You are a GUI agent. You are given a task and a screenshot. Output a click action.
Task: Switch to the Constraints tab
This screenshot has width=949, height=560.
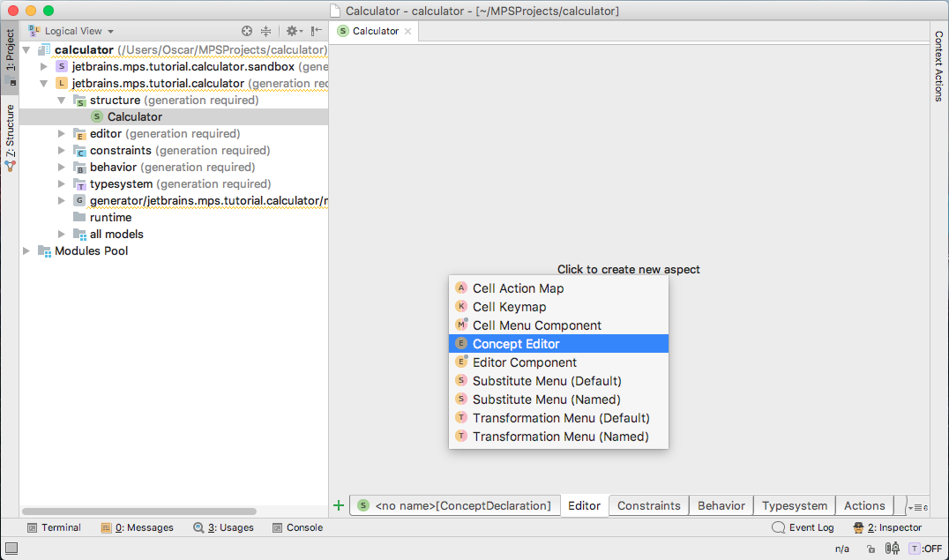click(x=649, y=505)
